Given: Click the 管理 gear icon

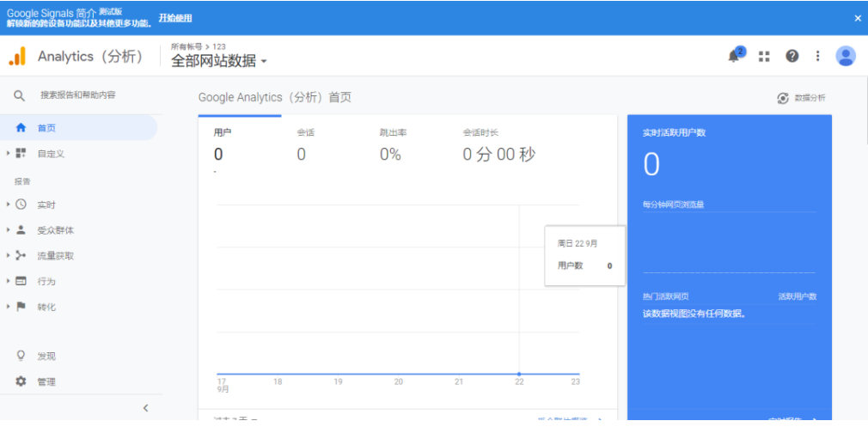Looking at the screenshot, I should (21, 381).
